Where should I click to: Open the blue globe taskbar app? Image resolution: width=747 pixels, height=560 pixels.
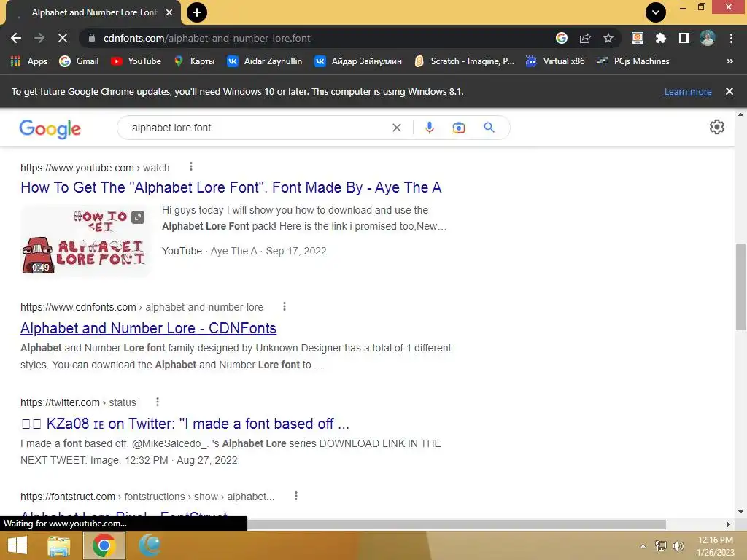coord(150,545)
